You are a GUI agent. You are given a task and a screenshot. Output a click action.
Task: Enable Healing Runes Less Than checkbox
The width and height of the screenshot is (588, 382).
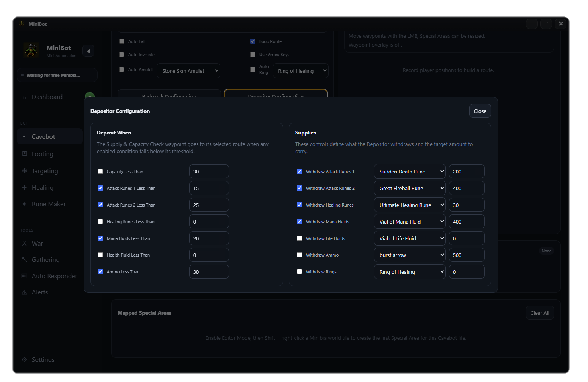coord(100,222)
